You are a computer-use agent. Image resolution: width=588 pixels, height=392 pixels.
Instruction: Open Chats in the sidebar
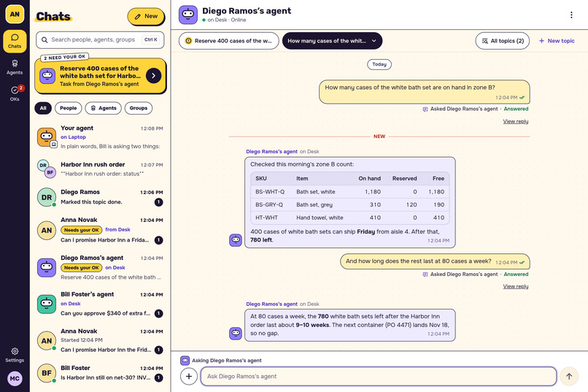click(x=15, y=41)
